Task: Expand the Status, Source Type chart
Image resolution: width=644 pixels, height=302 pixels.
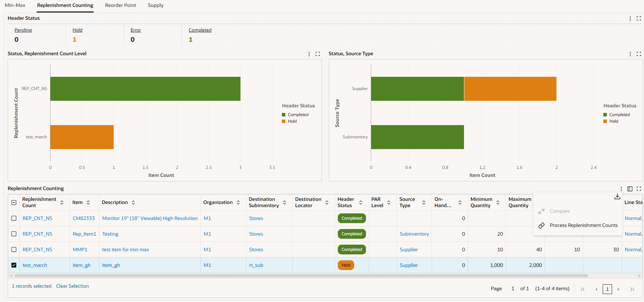Action: click(x=639, y=54)
